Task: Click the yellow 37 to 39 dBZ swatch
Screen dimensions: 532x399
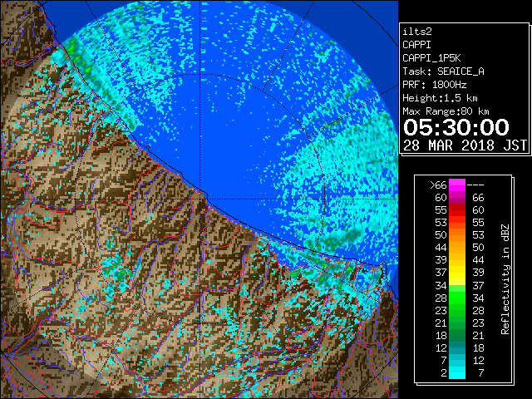Action: tap(457, 273)
